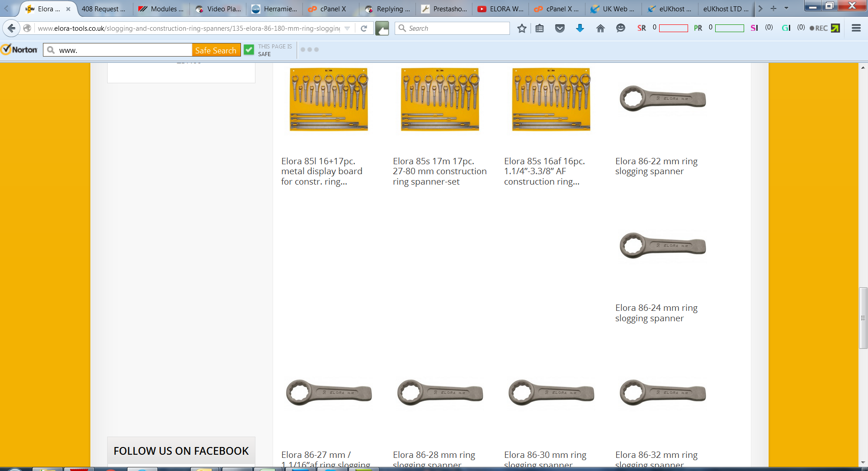
Task: Open Elora 85l 16+17pc. metal display board link
Action: 322,171
